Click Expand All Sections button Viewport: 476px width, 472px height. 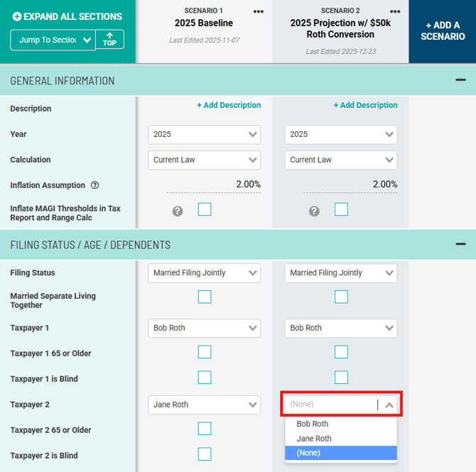(67, 16)
